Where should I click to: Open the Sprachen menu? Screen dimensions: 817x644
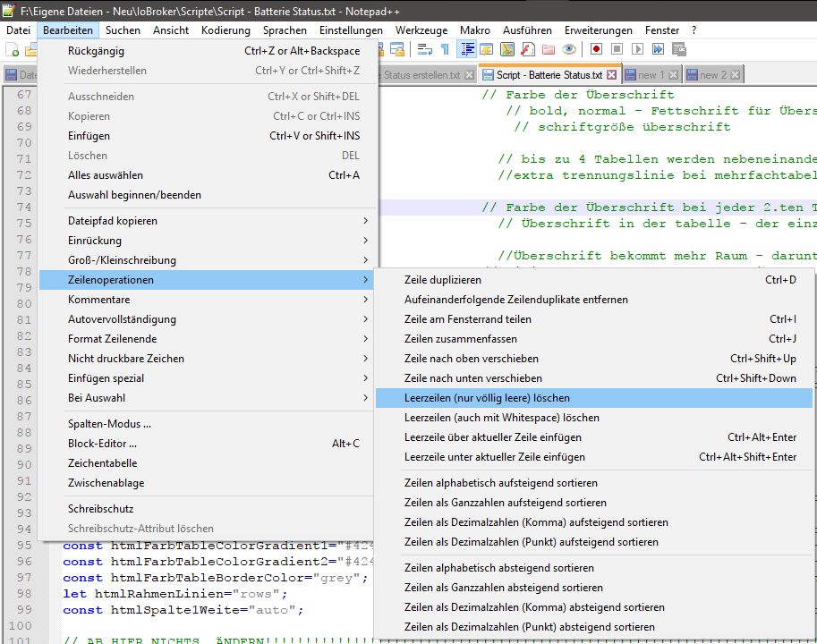click(285, 30)
